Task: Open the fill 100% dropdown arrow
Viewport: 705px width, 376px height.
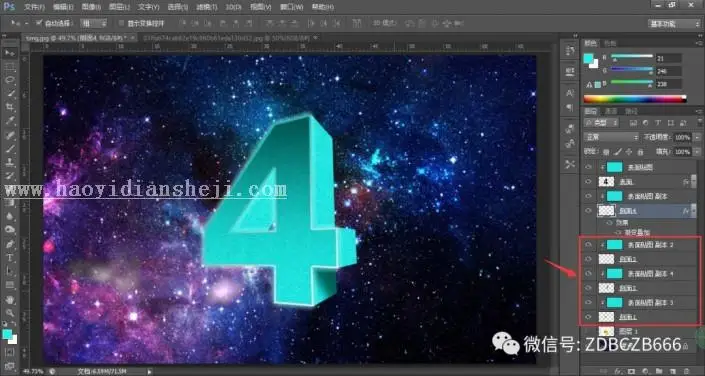Action: point(697,152)
